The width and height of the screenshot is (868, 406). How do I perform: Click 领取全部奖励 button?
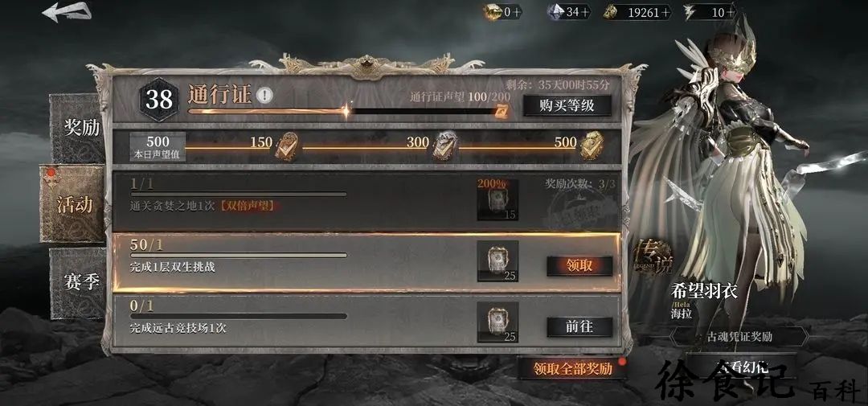(x=572, y=368)
